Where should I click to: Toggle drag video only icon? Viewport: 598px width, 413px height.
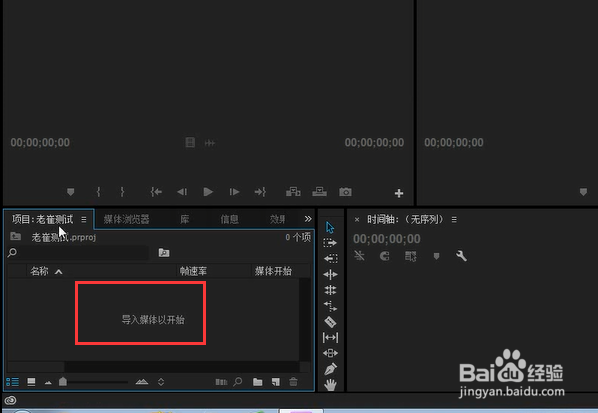[x=190, y=143]
